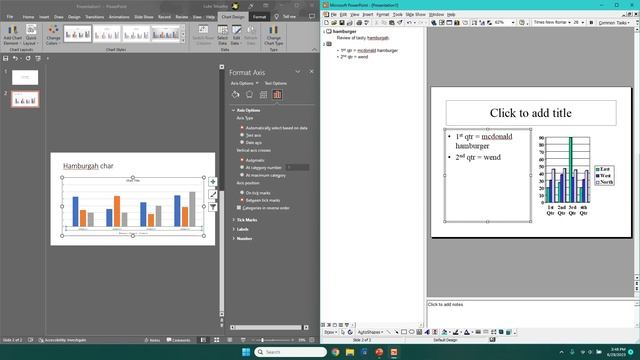Select slide 1 thumbnail in new PowerPoint
The image size is (640, 360).
pyautogui.click(x=25, y=77)
